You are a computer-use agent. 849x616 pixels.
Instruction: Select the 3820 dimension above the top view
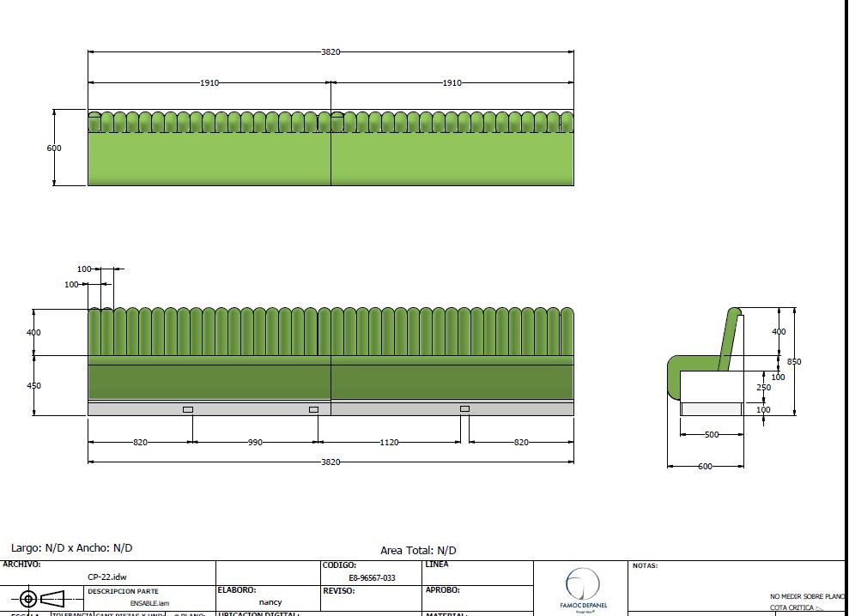pos(331,52)
